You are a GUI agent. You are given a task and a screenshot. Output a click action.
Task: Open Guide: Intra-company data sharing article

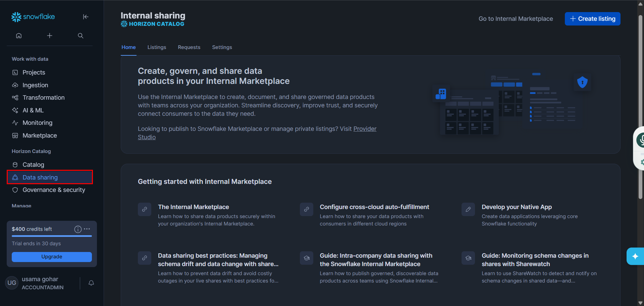[x=376, y=260]
